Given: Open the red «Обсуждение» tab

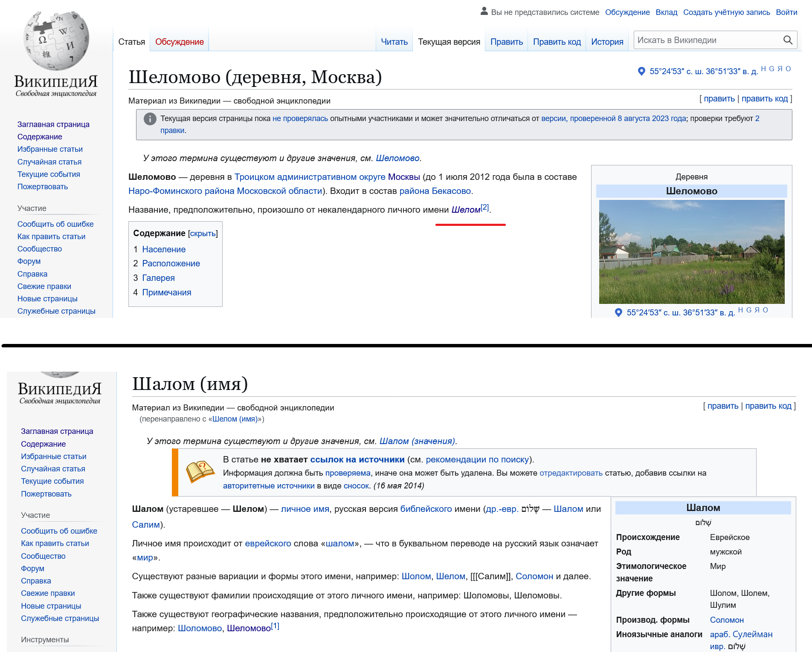Looking at the screenshot, I should coord(180,42).
